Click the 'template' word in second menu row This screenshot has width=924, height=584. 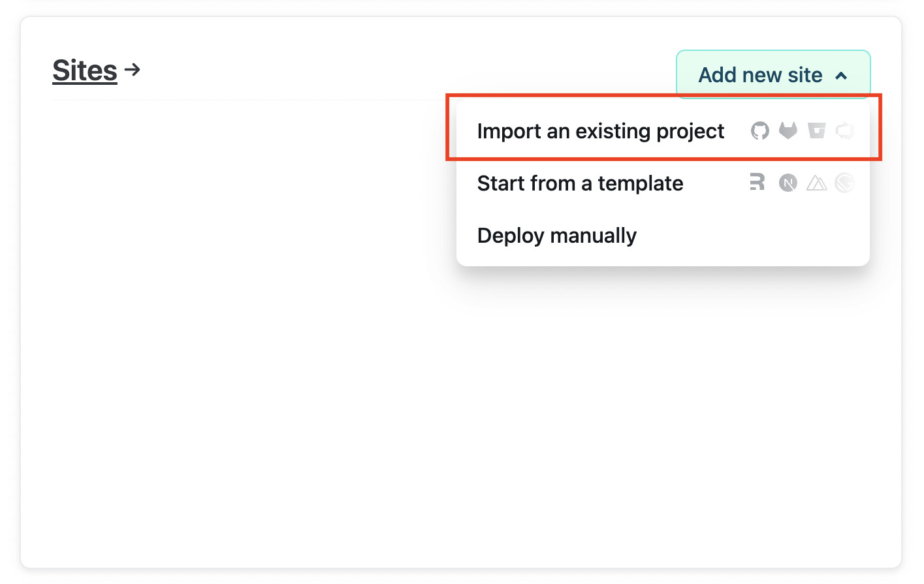pyautogui.click(x=641, y=184)
